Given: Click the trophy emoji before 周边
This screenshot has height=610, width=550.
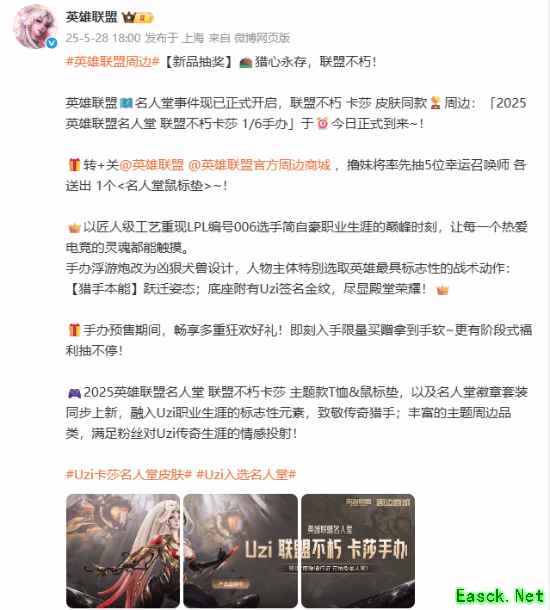Looking at the screenshot, I should 435,103.
